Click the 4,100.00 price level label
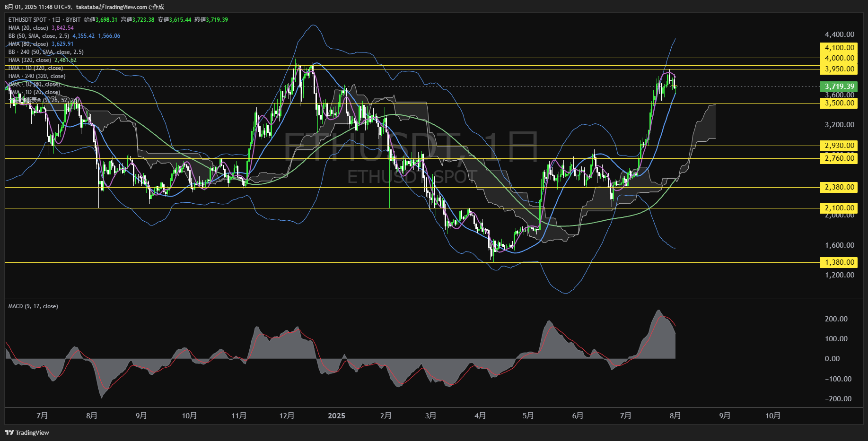 click(x=839, y=48)
